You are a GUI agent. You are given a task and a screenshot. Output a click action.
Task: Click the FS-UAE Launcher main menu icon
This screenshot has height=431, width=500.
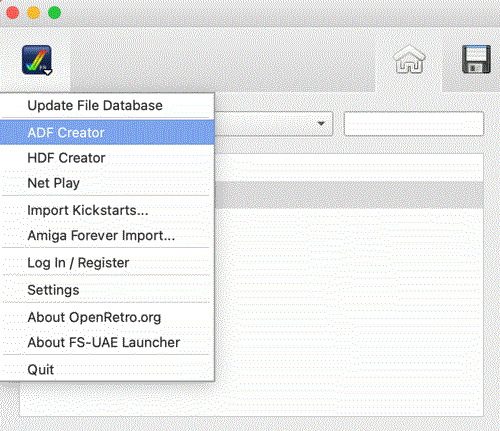click(37, 60)
